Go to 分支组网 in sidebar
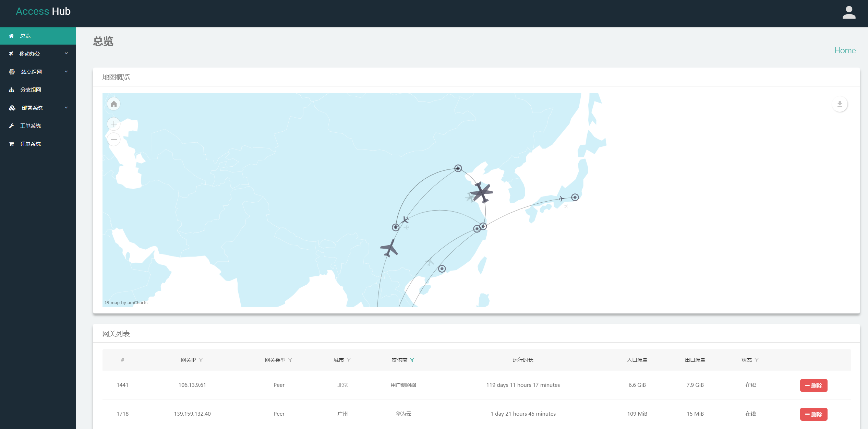This screenshot has width=868, height=429. click(x=38, y=90)
